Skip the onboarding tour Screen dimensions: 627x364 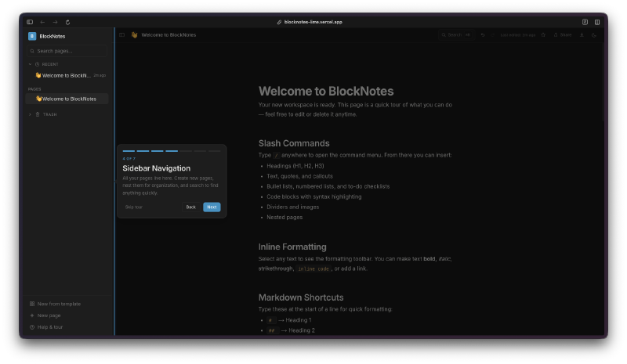pos(133,207)
